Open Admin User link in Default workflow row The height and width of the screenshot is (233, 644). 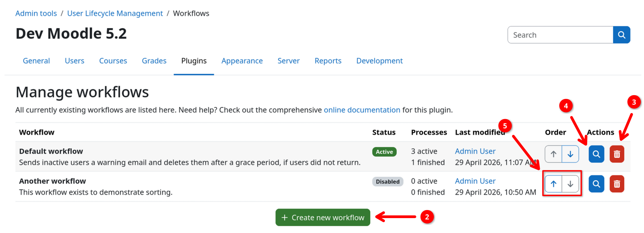[475, 151]
